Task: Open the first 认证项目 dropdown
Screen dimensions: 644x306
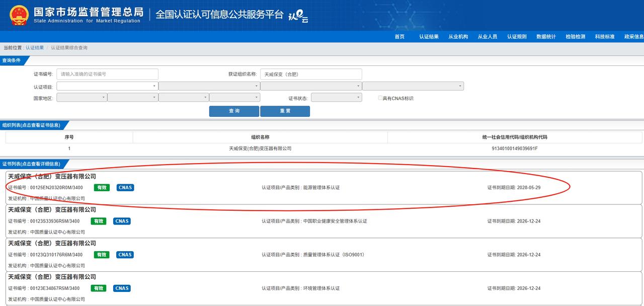Action: [107, 86]
